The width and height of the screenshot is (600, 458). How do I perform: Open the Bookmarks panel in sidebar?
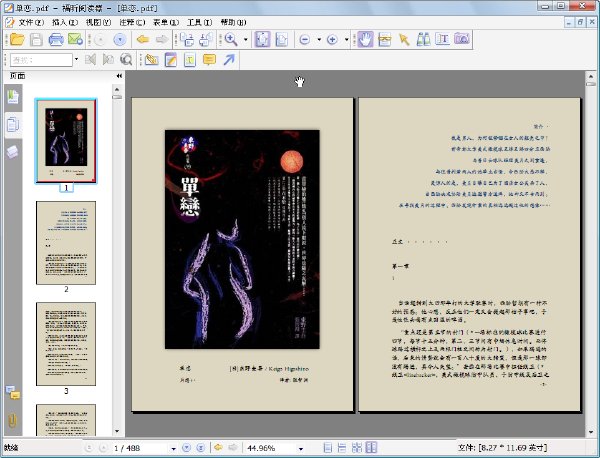click(13, 97)
